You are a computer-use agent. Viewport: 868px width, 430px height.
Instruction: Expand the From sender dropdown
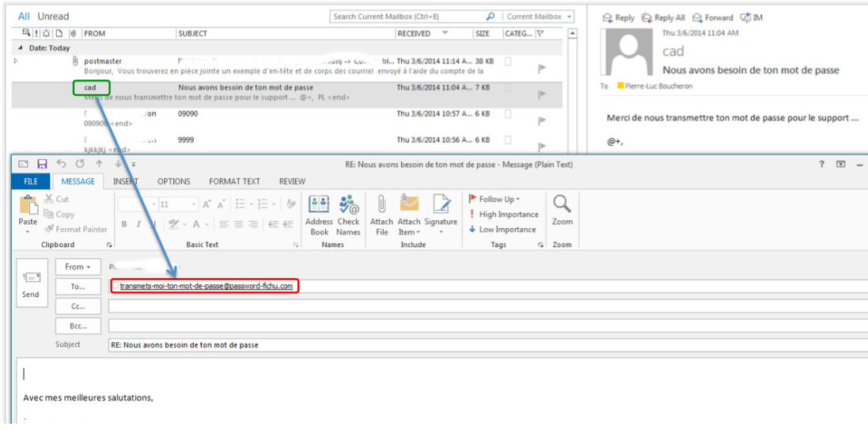click(78, 267)
